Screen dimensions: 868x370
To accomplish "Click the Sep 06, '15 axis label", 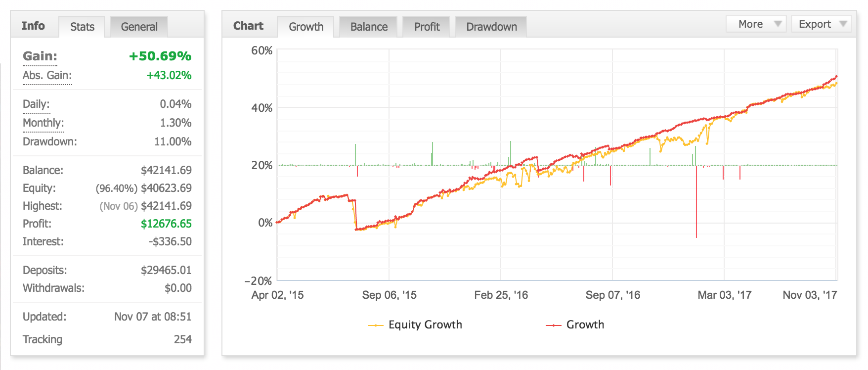I will click(389, 295).
